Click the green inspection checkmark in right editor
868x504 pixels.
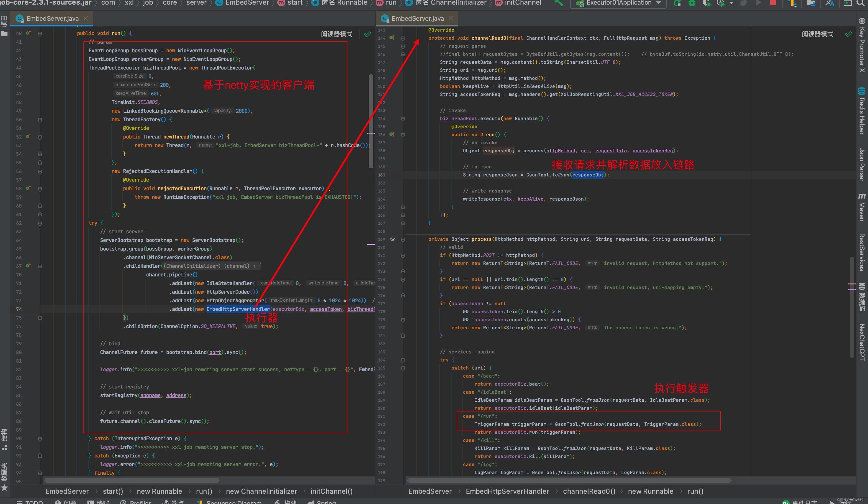848,34
